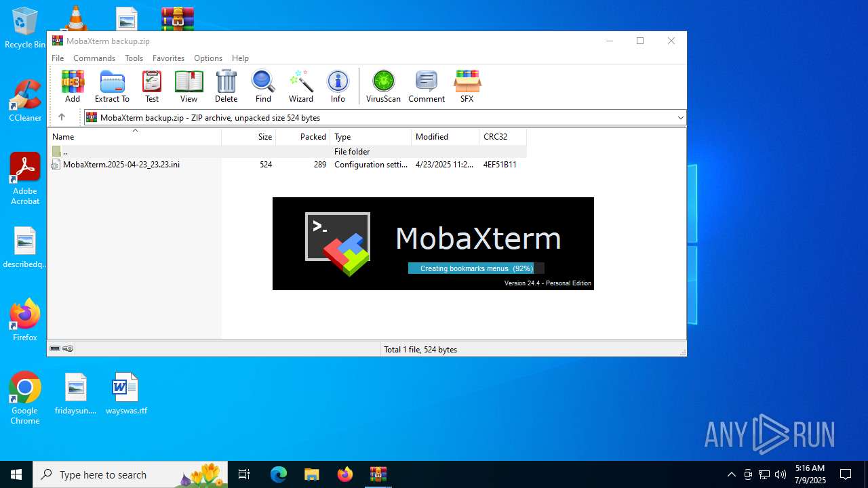Open the Tools menu
Viewport: 868px width, 488px height.
pyautogui.click(x=134, y=58)
